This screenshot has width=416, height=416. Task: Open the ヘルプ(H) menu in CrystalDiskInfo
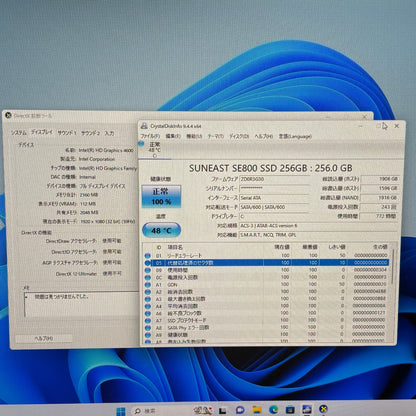coord(263,136)
